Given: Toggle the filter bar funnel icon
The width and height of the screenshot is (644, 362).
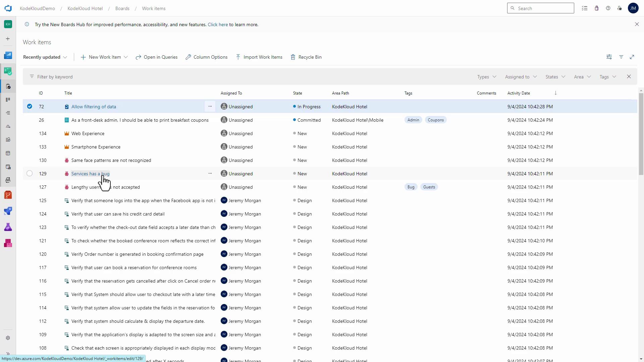Looking at the screenshot, I should pos(621,57).
